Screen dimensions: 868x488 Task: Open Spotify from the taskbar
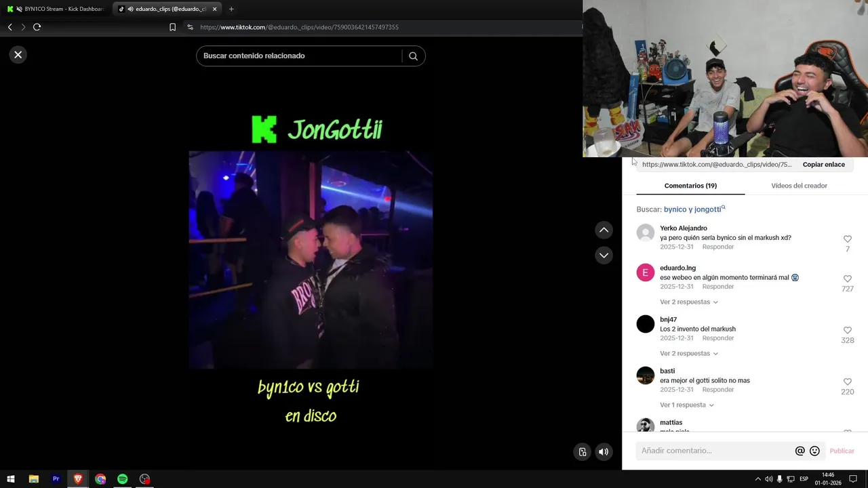pyautogui.click(x=122, y=479)
